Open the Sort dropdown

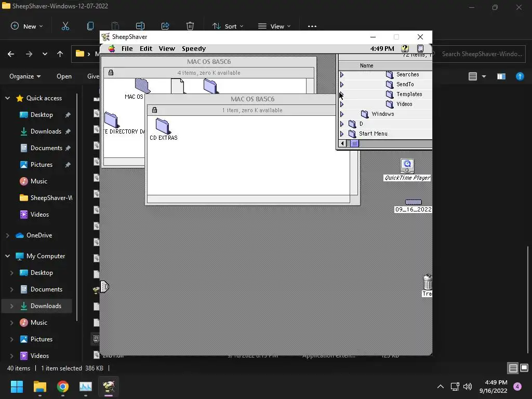click(228, 26)
